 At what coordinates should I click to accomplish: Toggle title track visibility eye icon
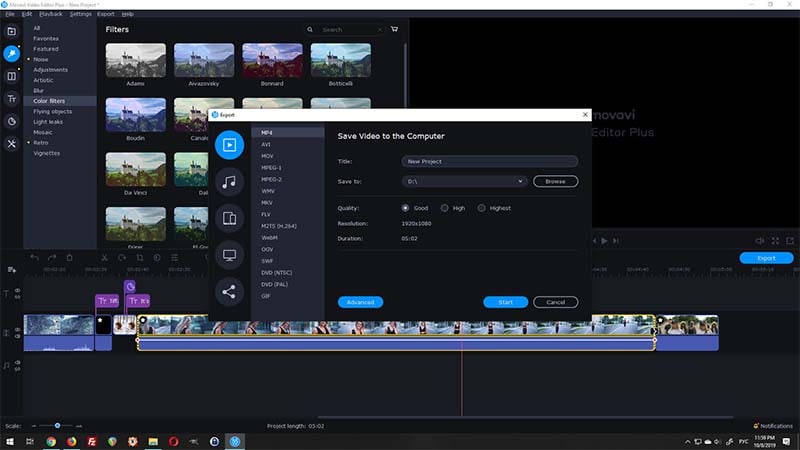[x=17, y=290]
